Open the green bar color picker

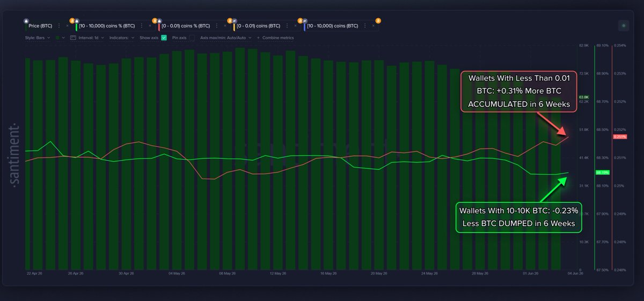pos(60,38)
